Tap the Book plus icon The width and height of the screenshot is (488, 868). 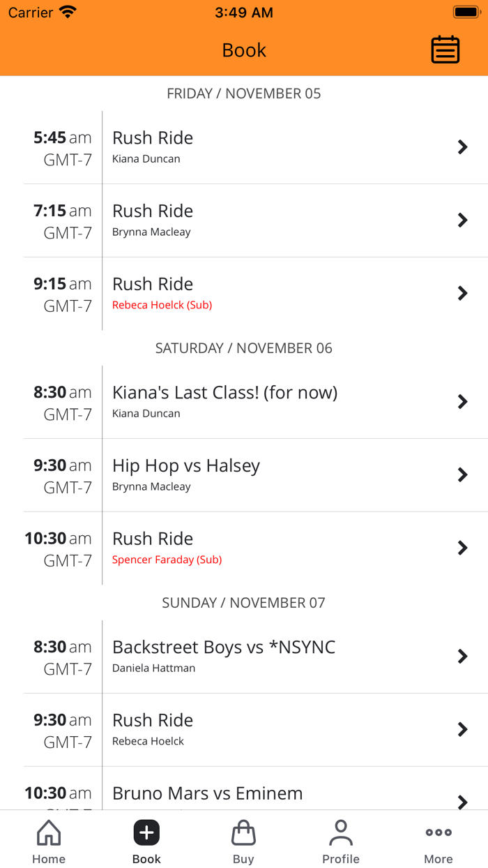point(146,832)
